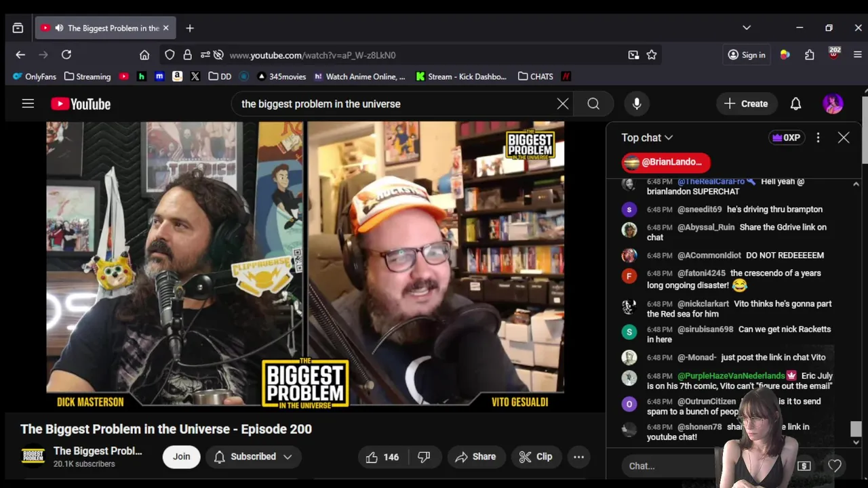Image resolution: width=868 pixels, height=488 pixels.
Task: Open live chat more options menu
Action: click(818, 138)
